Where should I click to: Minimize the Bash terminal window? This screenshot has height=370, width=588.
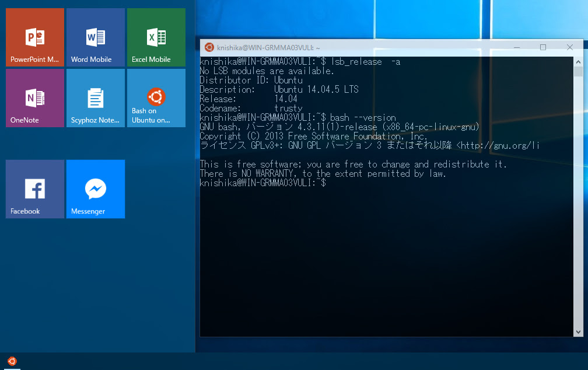(x=517, y=47)
